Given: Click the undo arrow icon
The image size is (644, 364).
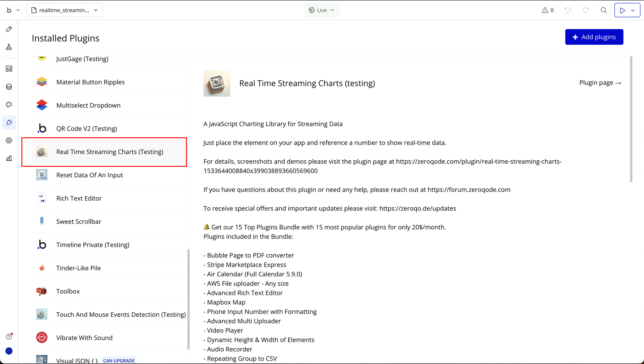Looking at the screenshot, I should click(x=568, y=10).
